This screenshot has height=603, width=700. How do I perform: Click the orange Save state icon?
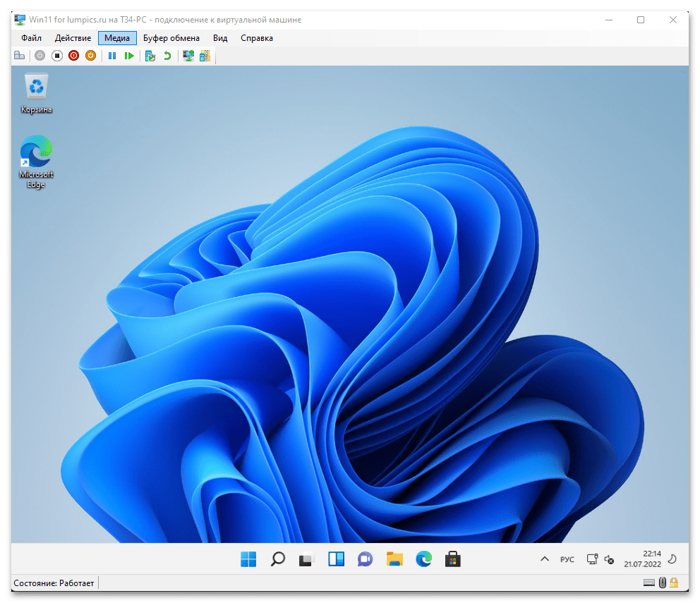(x=90, y=56)
